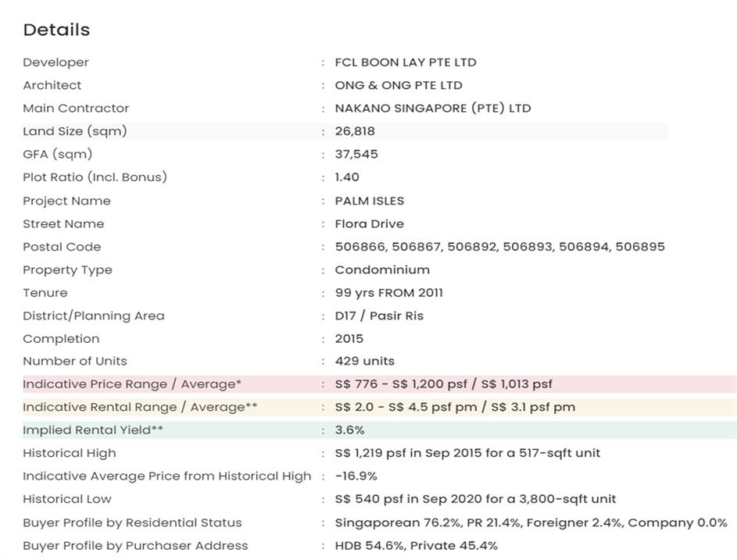Click NAKANO SINGAPORE (PTE) LTD contractor value

432,109
